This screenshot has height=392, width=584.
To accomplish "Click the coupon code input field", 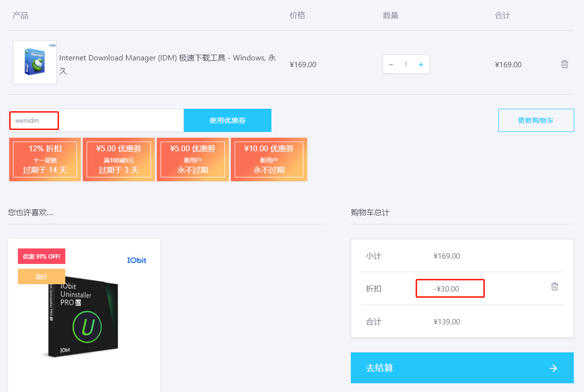I will [96, 120].
